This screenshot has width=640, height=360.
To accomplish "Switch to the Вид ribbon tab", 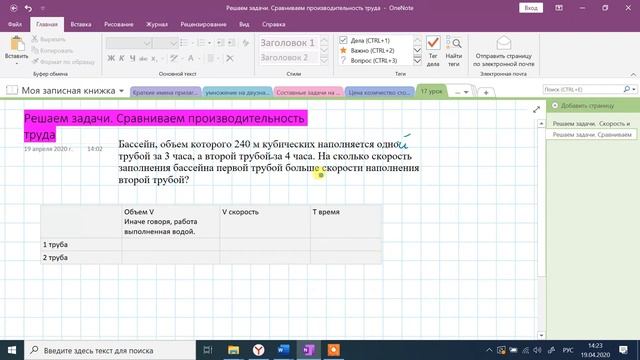I will (x=244, y=24).
